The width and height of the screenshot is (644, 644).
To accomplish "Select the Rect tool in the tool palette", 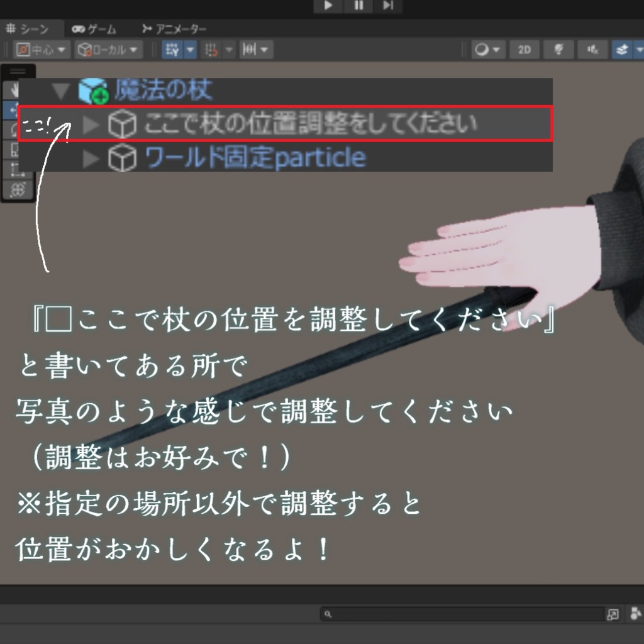I will [17, 169].
